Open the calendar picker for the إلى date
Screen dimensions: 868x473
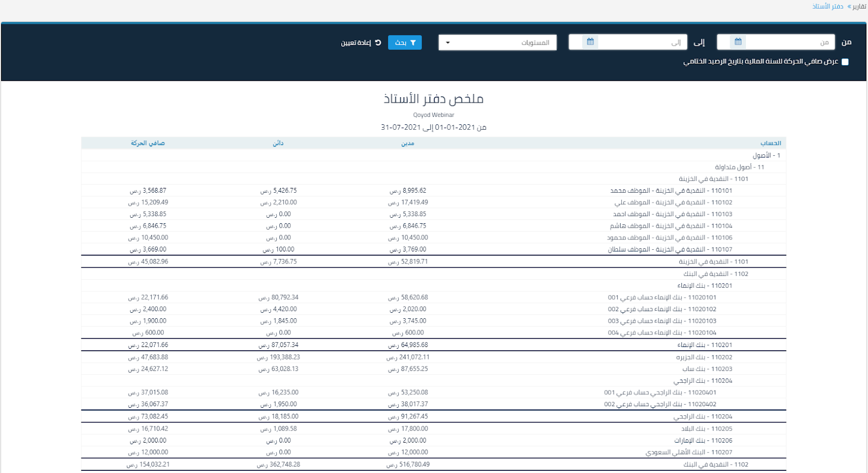coord(590,42)
